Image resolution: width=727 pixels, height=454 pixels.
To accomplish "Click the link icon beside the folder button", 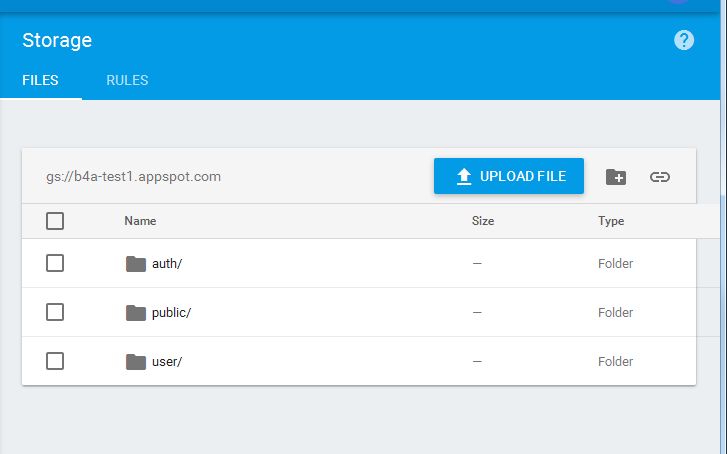I will [x=659, y=177].
